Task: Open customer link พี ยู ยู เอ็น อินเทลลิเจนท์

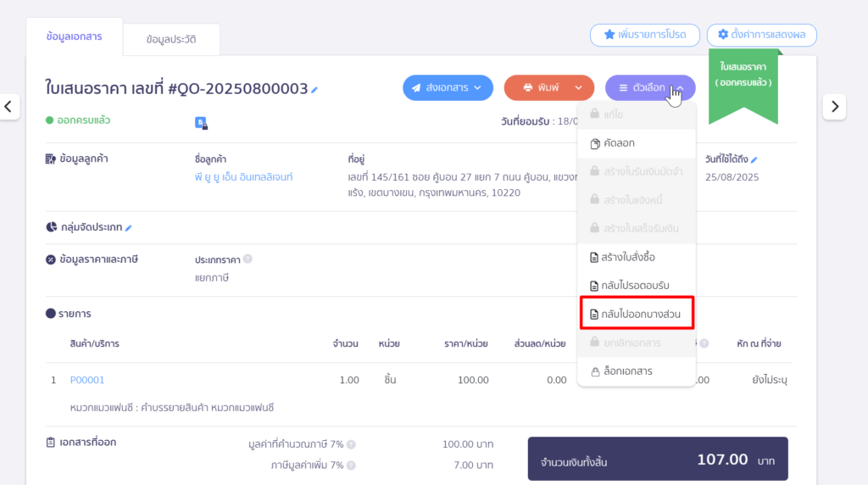Action: coord(243,177)
